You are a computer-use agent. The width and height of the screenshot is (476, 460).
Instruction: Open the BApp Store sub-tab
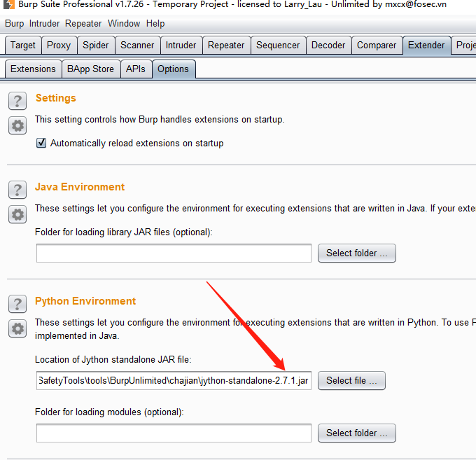pos(90,69)
